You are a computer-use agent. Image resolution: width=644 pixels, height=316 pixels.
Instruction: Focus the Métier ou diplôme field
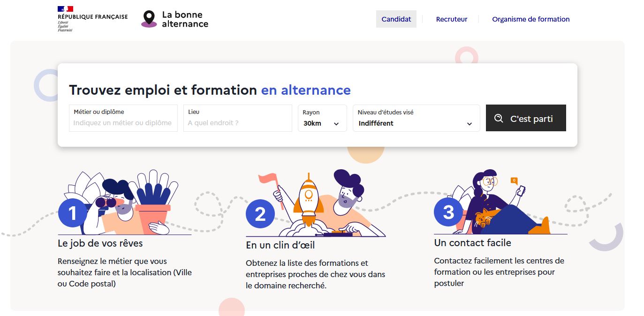(123, 118)
